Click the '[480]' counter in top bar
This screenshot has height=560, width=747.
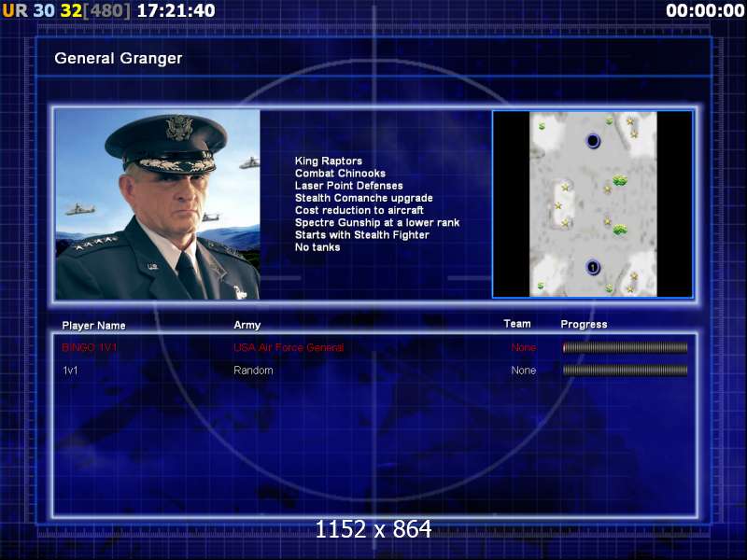(106, 10)
